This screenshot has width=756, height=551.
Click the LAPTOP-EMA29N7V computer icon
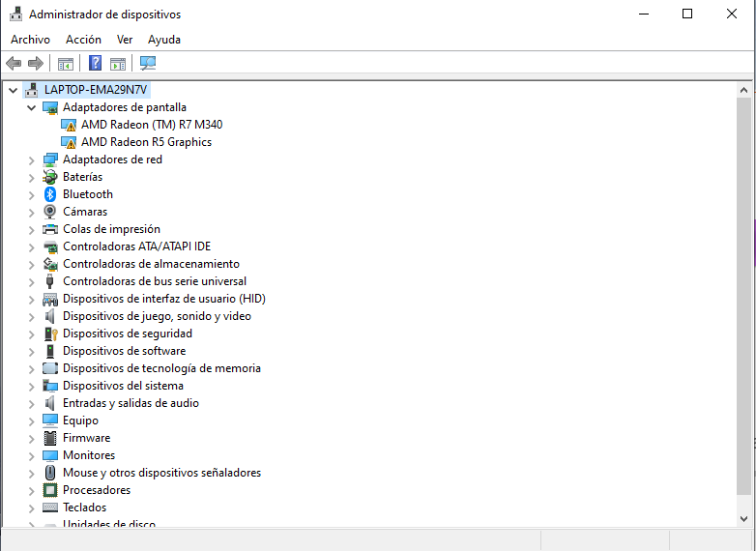pos(32,90)
